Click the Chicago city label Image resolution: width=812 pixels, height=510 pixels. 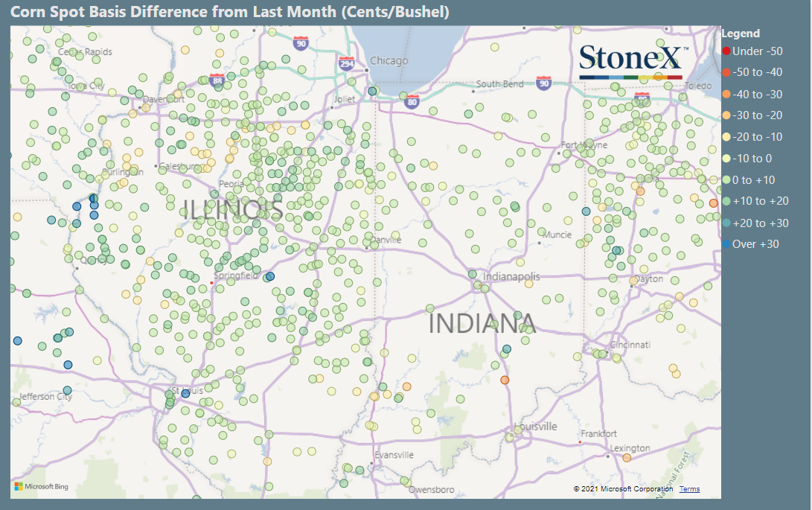pos(389,60)
